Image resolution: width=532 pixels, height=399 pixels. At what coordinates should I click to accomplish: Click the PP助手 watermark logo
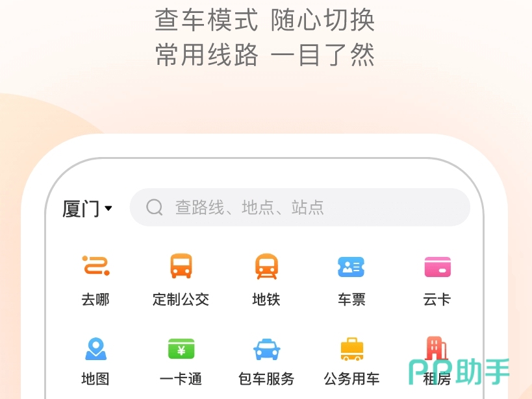point(459,372)
